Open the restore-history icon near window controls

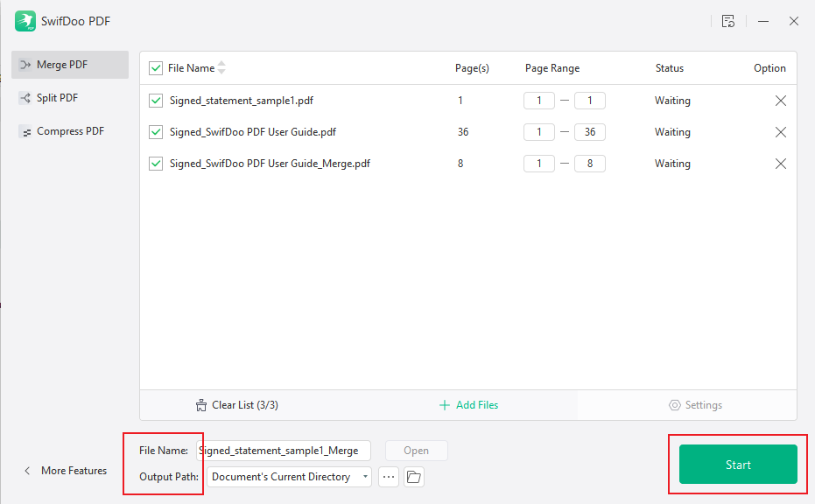(728, 21)
